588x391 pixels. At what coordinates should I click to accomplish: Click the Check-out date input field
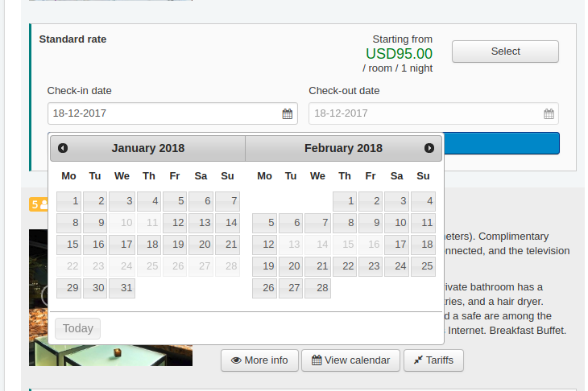424,113
